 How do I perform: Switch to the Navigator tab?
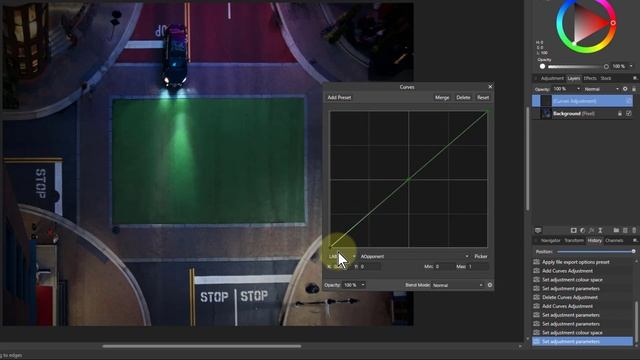point(550,240)
